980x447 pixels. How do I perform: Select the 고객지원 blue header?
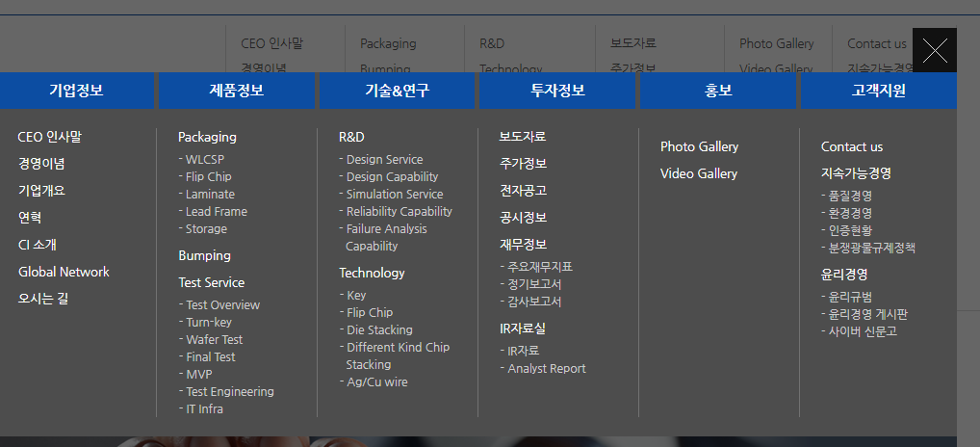coord(879,91)
